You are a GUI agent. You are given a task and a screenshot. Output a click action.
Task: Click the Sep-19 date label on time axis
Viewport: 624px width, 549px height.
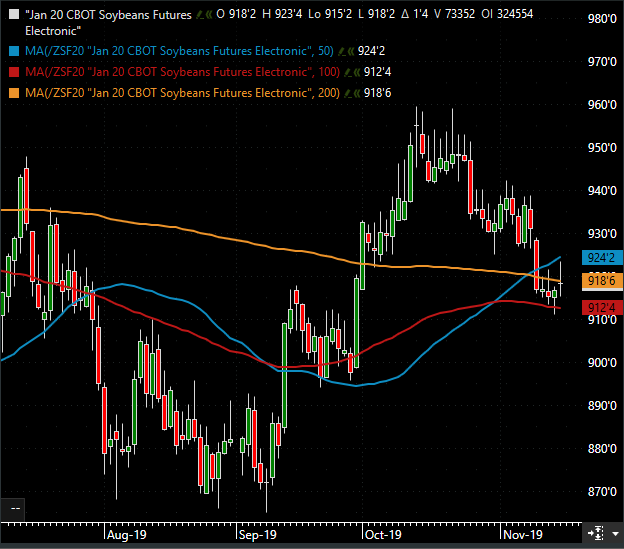coord(257,535)
